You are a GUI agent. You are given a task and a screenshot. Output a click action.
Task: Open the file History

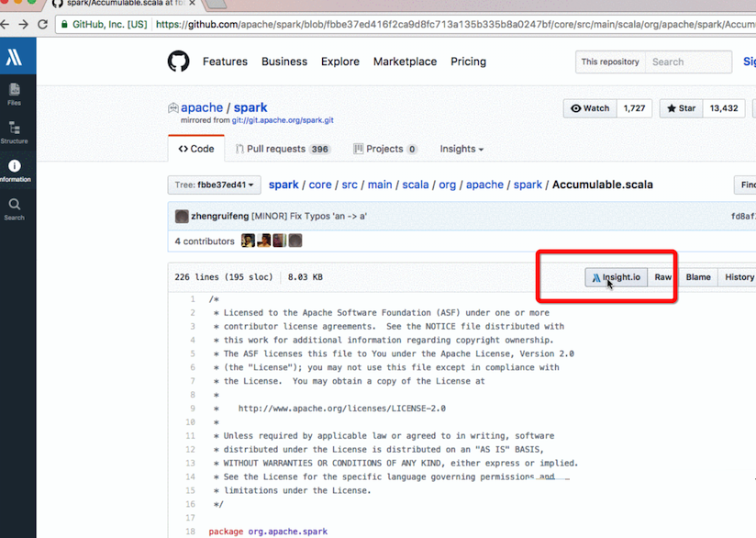click(x=739, y=277)
